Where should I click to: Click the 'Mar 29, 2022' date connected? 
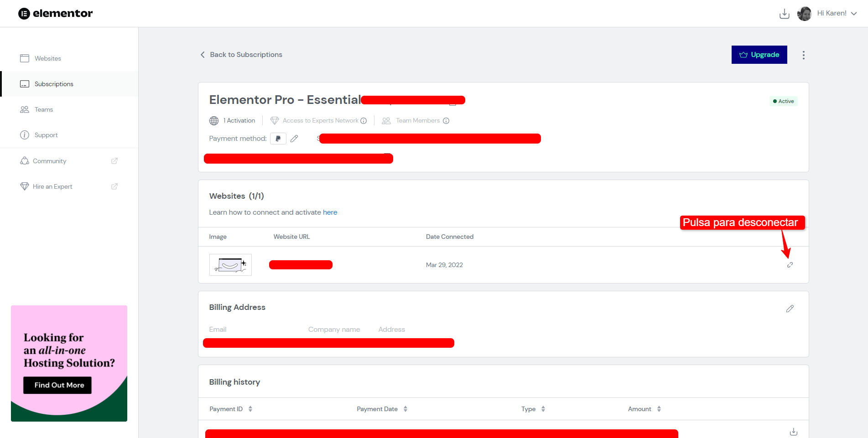[x=444, y=265]
